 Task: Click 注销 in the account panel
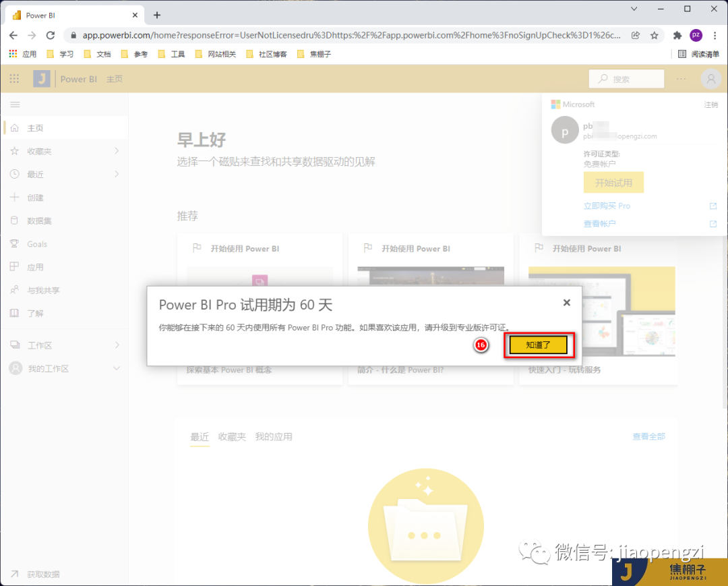click(710, 105)
